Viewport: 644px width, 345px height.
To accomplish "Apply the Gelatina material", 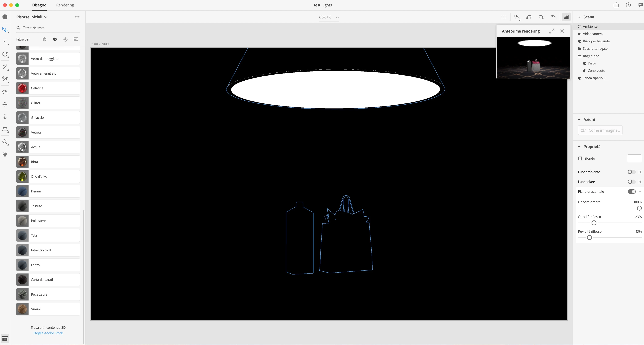I will pyautogui.click(x=48, y=88).
